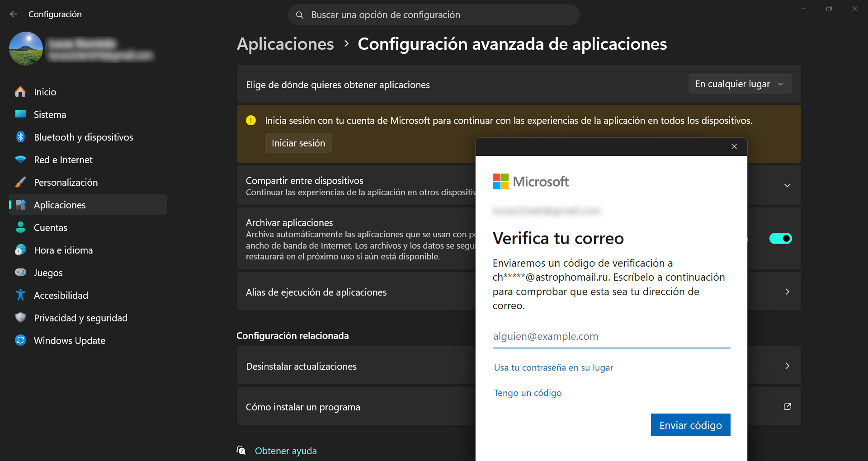868x461 pixels.
Task: Open Alias de ejecución de aplicaciones chevron
Action: tap(787, 292)
